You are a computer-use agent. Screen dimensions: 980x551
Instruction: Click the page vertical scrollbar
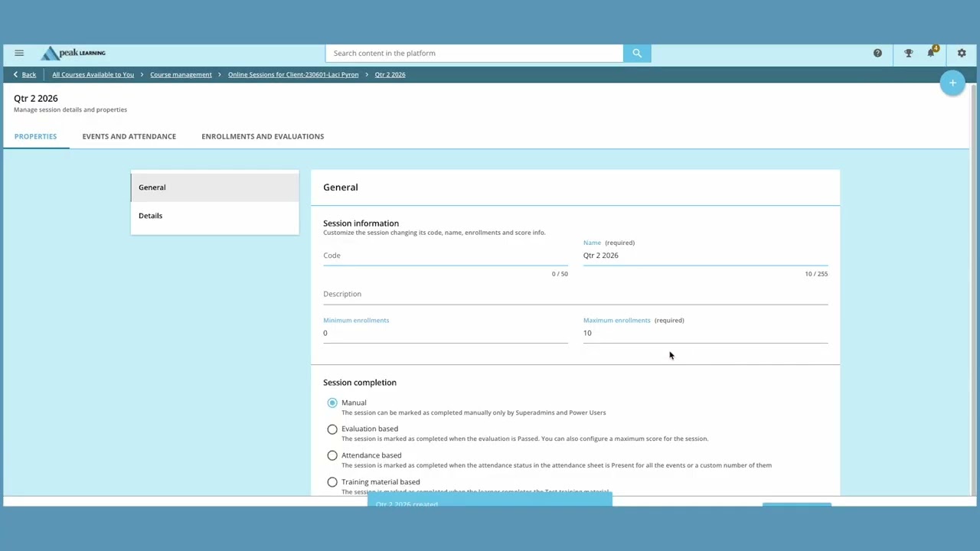(x=974, y=291)
